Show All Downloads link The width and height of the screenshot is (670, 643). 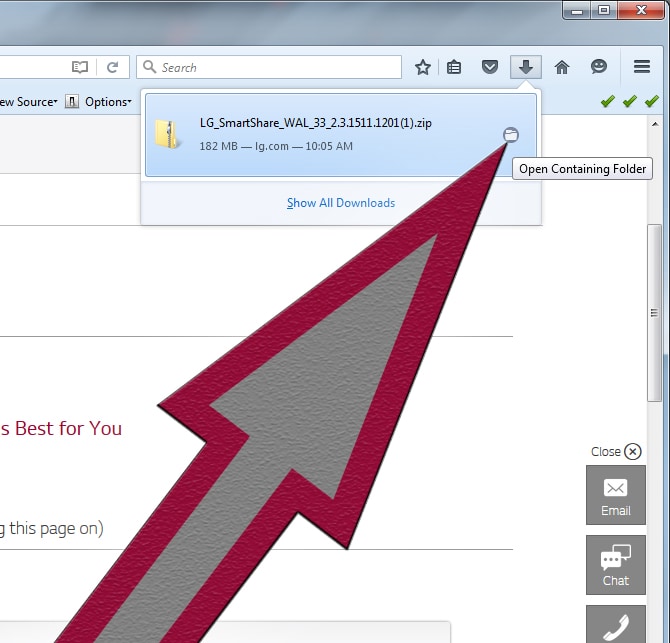[341, 203]
